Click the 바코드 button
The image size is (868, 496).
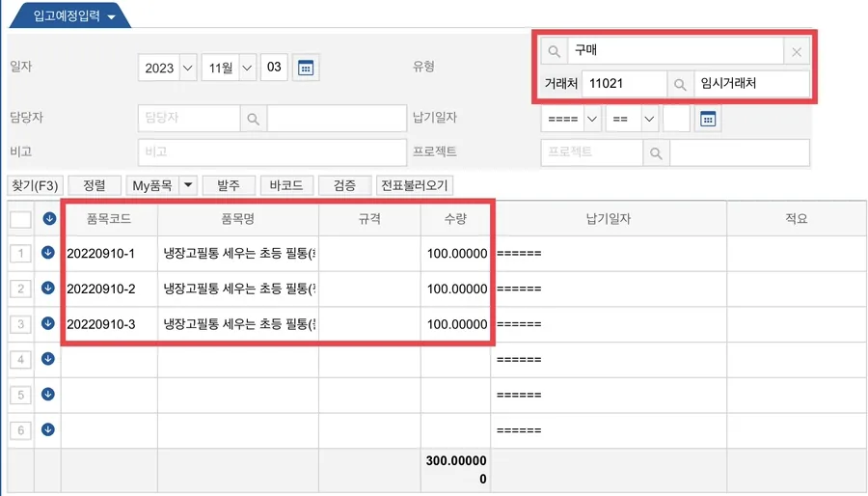(286, 185)
